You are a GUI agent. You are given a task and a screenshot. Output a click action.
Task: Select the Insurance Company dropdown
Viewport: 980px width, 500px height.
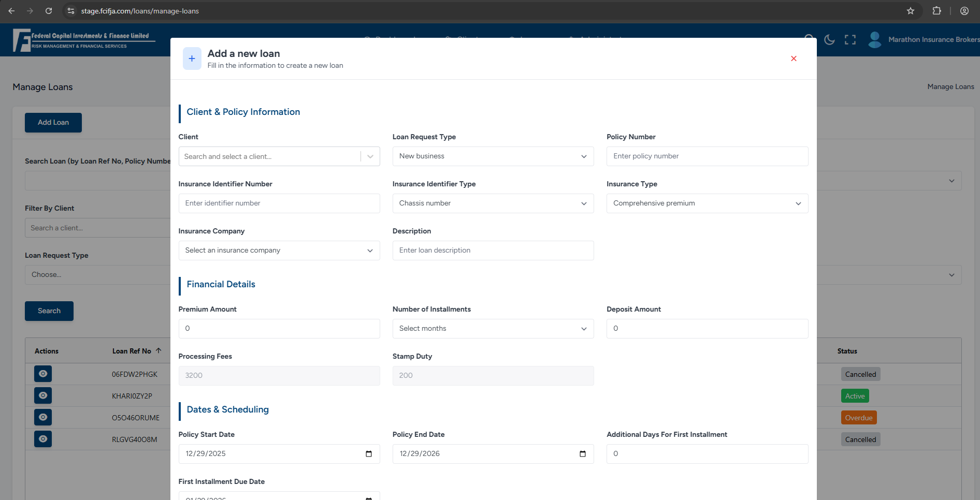tap(279, 251)
